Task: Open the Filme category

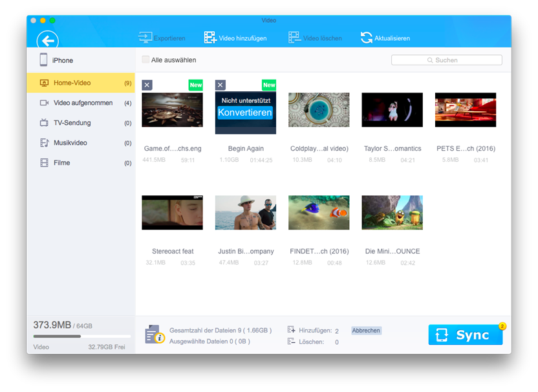Action: click(x=81, y=162)
